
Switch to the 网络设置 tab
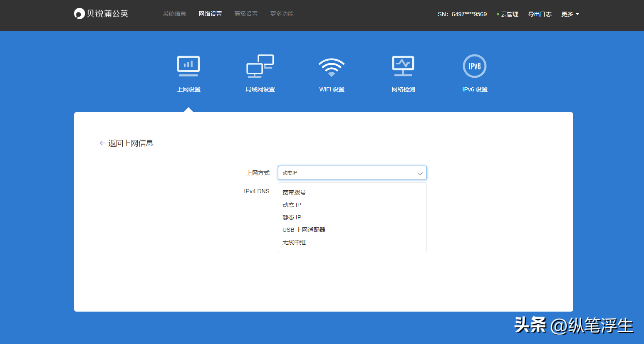pos(210,14)
